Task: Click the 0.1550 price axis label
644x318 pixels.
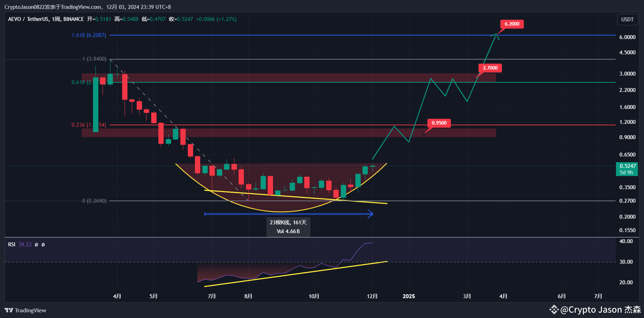Action: pyautogui.click(x=627, y=230)
